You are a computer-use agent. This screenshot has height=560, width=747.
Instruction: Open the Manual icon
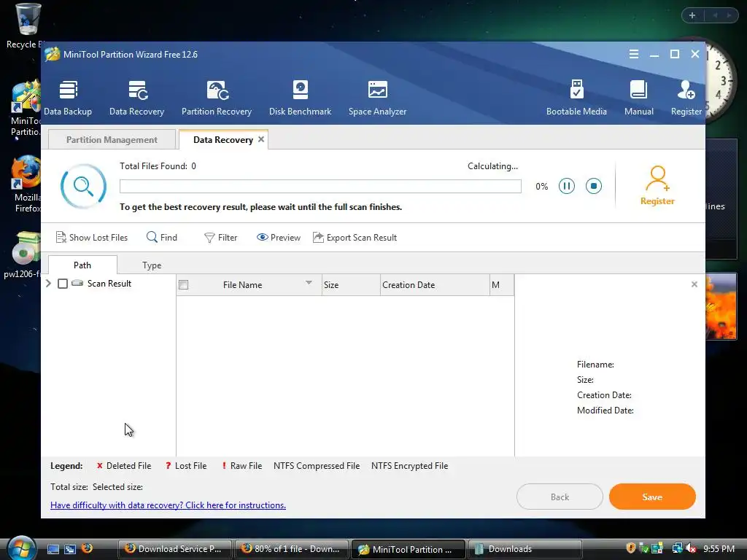coord(639,98)
